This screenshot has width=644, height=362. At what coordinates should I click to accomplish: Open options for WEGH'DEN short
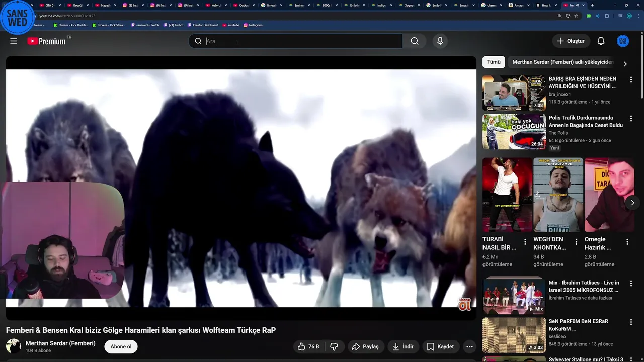click(x=576, y=242)
